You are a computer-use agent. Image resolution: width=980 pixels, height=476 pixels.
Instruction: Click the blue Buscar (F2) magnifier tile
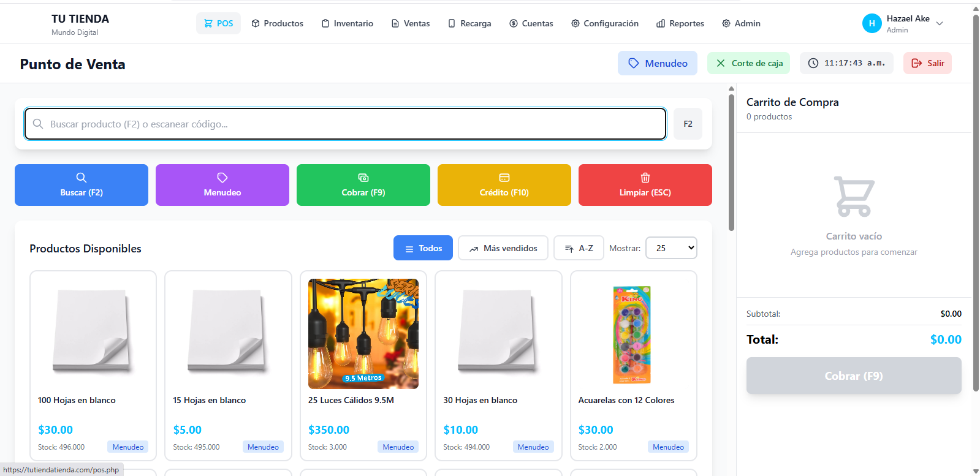(81, 185)
